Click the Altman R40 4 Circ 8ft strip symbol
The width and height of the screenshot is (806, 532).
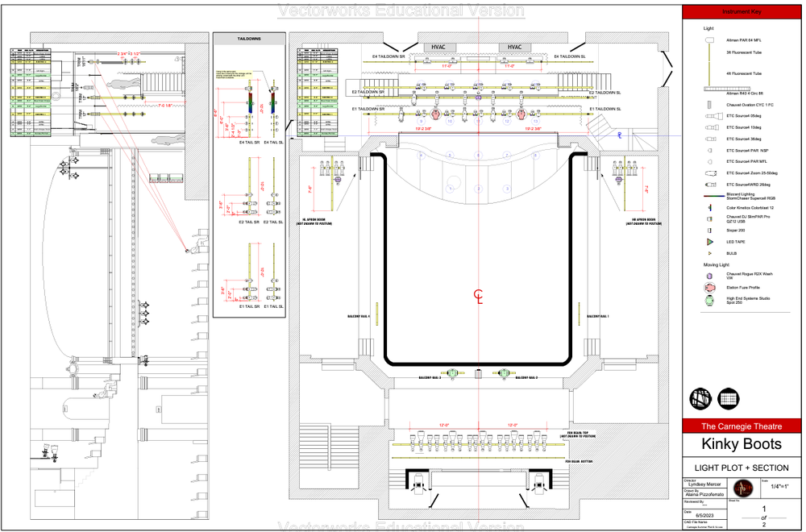tap(726, 89)
